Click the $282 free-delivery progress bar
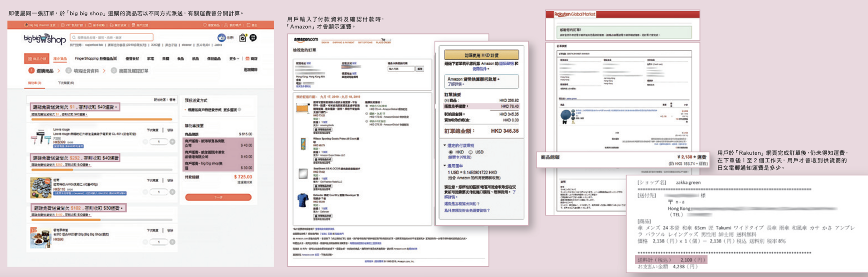This screenshot has height=277, width=868. 102,170
